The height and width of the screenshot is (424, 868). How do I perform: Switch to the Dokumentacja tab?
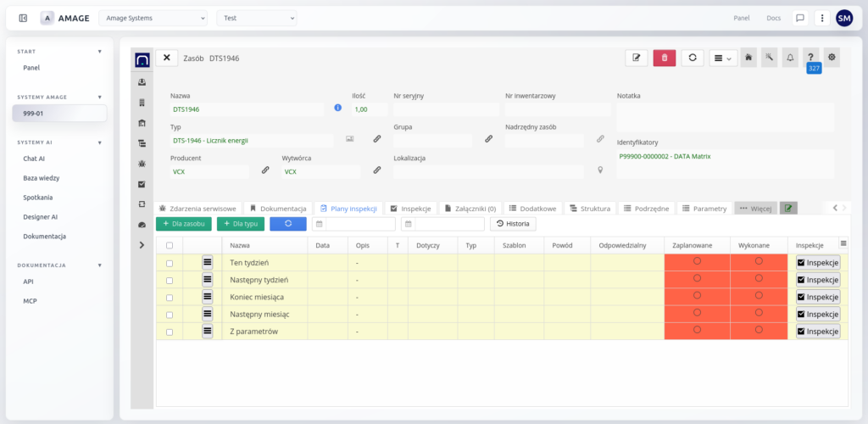[277, 208]
